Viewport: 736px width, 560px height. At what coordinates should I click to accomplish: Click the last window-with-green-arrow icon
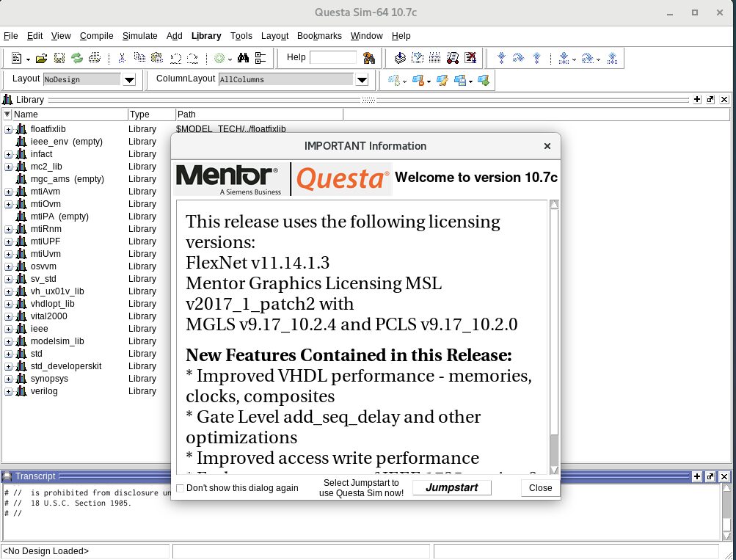coord(484,80)
